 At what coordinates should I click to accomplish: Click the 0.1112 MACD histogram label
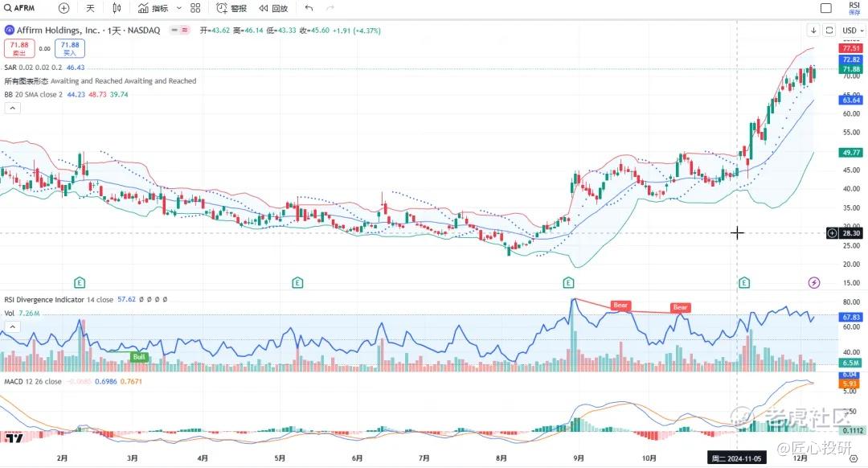[853, 430]
